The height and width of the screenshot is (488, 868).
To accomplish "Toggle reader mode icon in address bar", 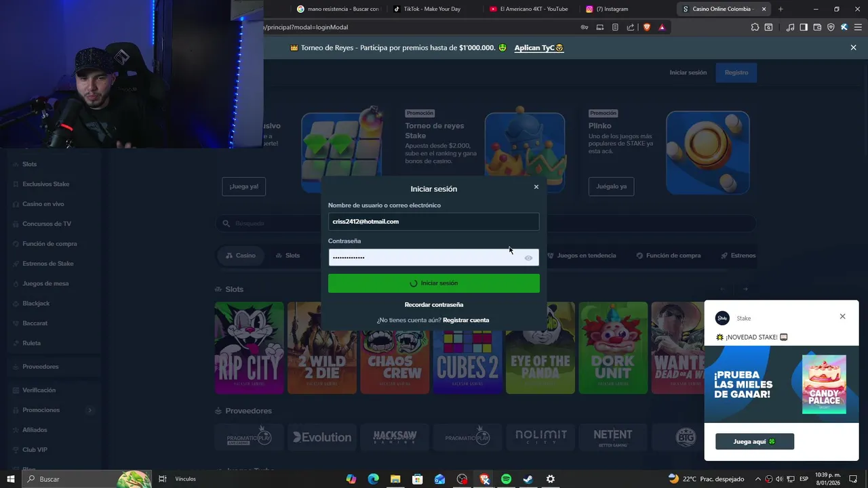I will point(615,27).
